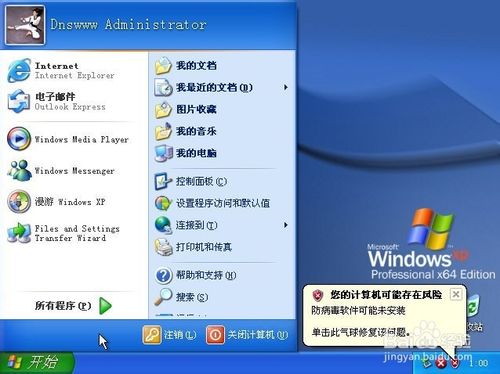This screenshot has width=500, height=374.
Task: Start the Windows Messenger icon
Action: 19,170
